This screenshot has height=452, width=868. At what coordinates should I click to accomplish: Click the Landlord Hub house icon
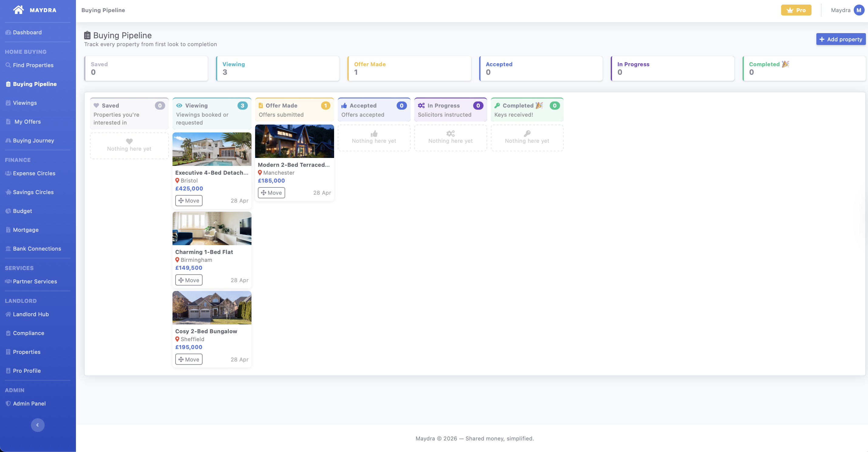point(8,314)
